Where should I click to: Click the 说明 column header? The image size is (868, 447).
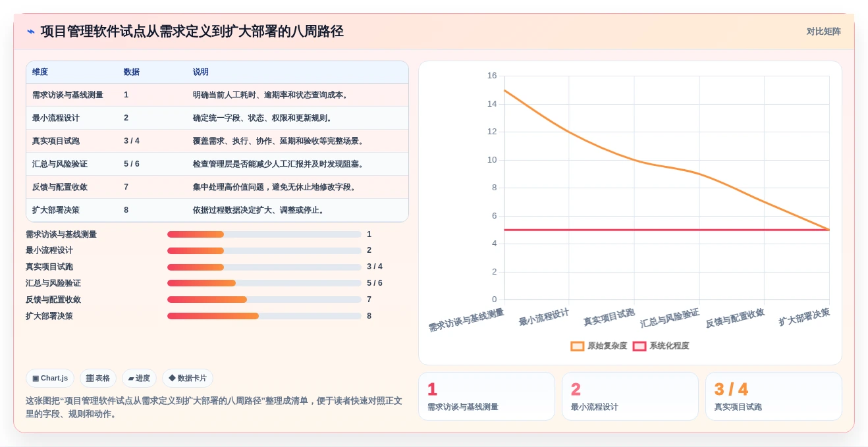tap(201, 72)
